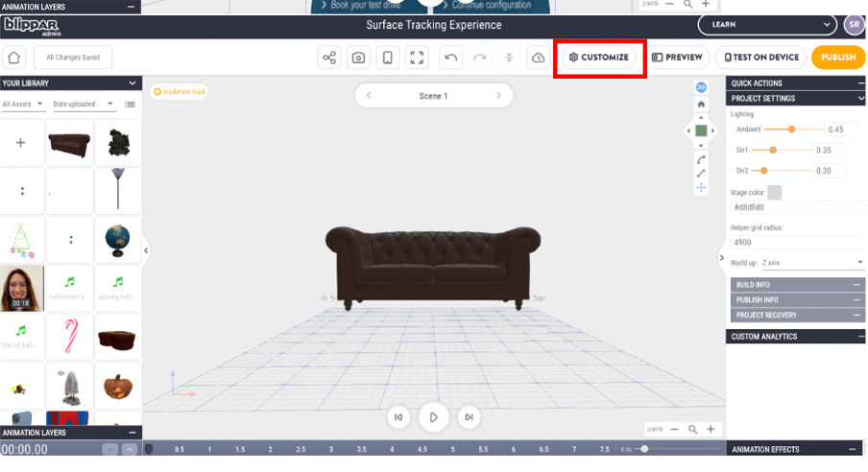Expand the CUSTOM ANALYTICS panel
The image size is (868, 472).
click(x=795, y=337)
